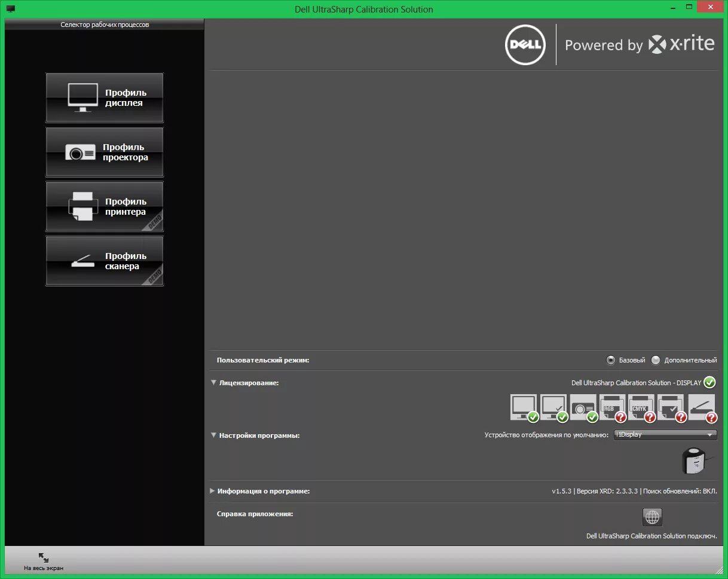The height and width of the screenshot is (579, 728).
Task: Click the projector license icon
Action: click(x=583, y=407)
